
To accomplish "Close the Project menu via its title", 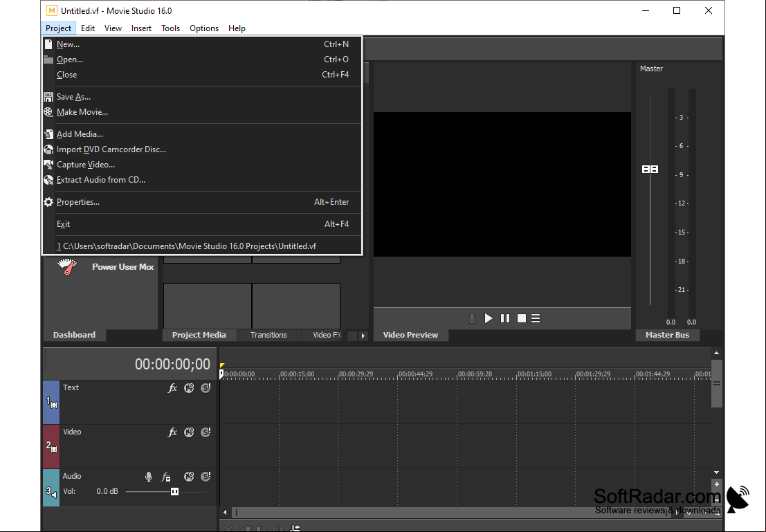I will point(59,28).
